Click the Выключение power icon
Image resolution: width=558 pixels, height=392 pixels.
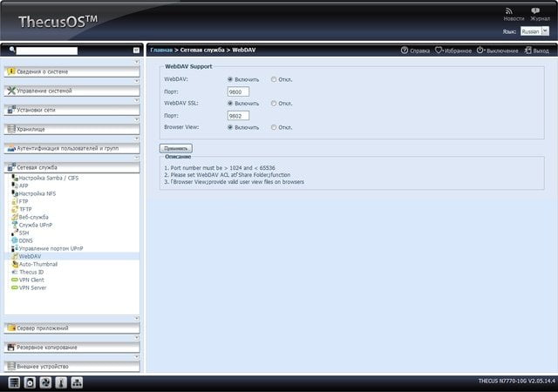tap(480, 51)
